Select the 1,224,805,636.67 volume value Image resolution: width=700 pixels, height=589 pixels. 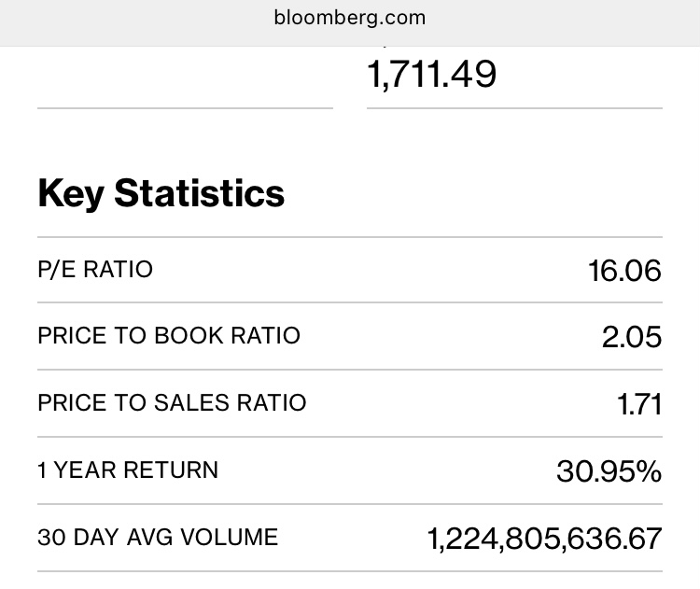[545, 539]
